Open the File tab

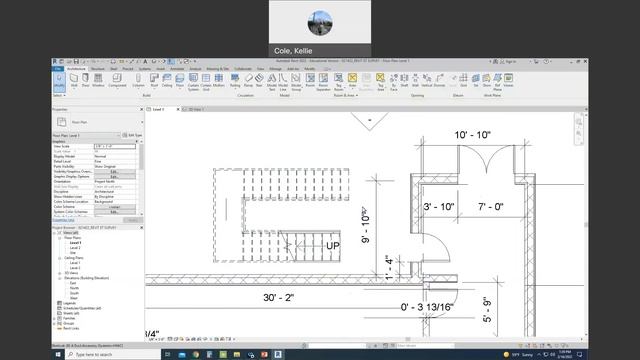58,69
